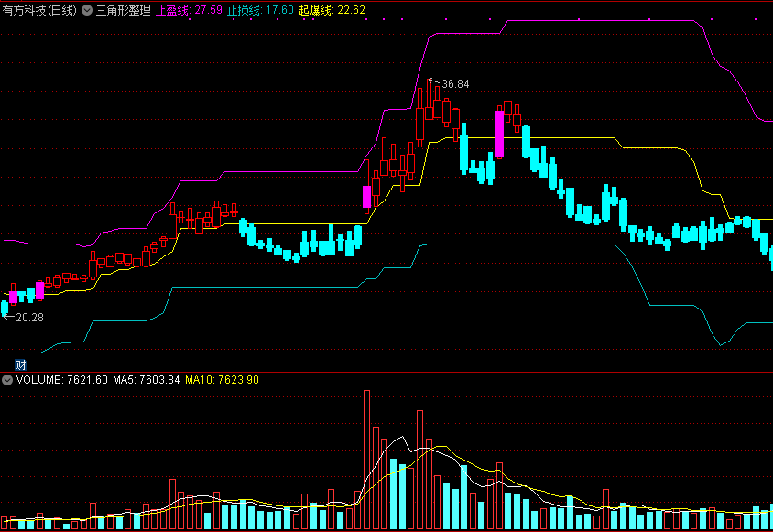Image resolution: width=773 pixels, height=532 pixels.
Task: Click the MA5: 7603.84 readout
Action: (146, 380)
